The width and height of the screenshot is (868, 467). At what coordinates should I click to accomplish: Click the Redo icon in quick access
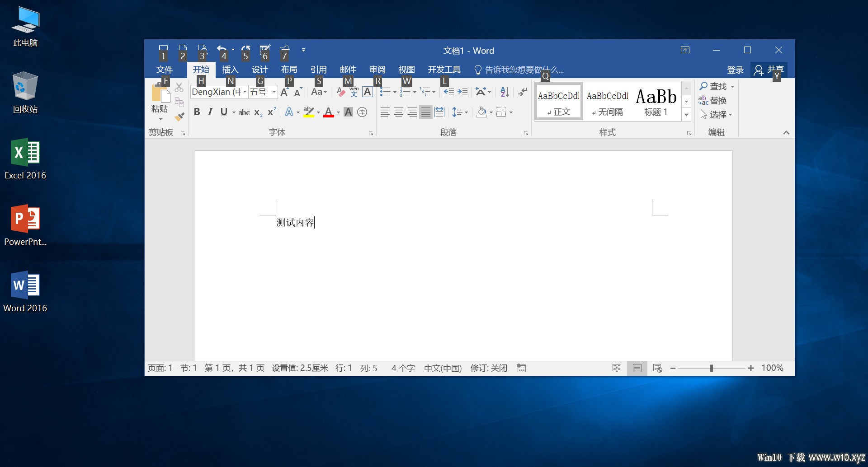(246, 49)
